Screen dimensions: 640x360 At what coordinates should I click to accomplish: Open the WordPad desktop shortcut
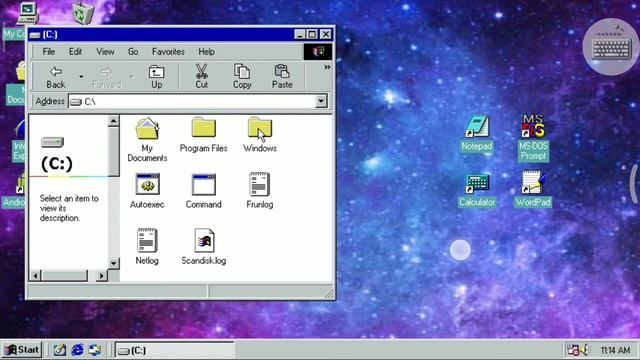pos(533,189)
